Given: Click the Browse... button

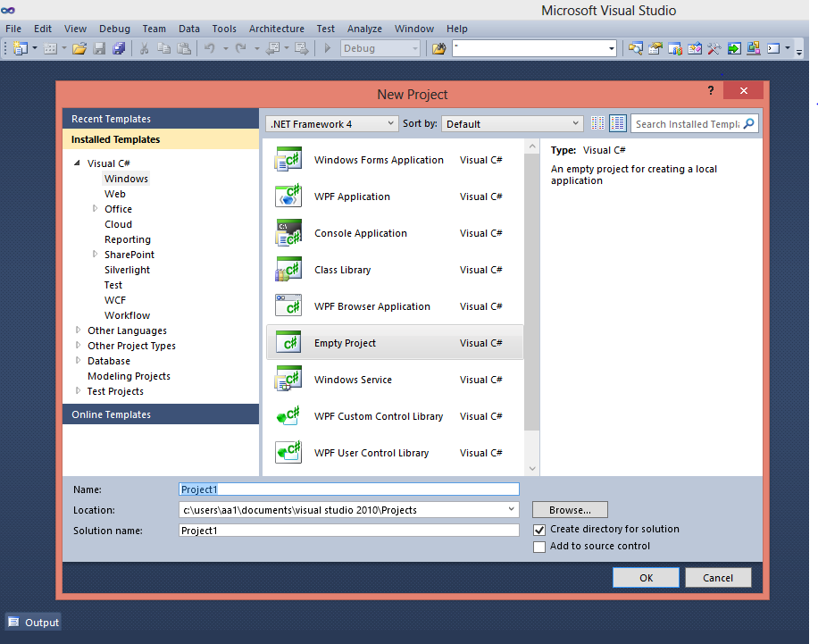Looking at the screenshot, I should [x=570, y=510].
